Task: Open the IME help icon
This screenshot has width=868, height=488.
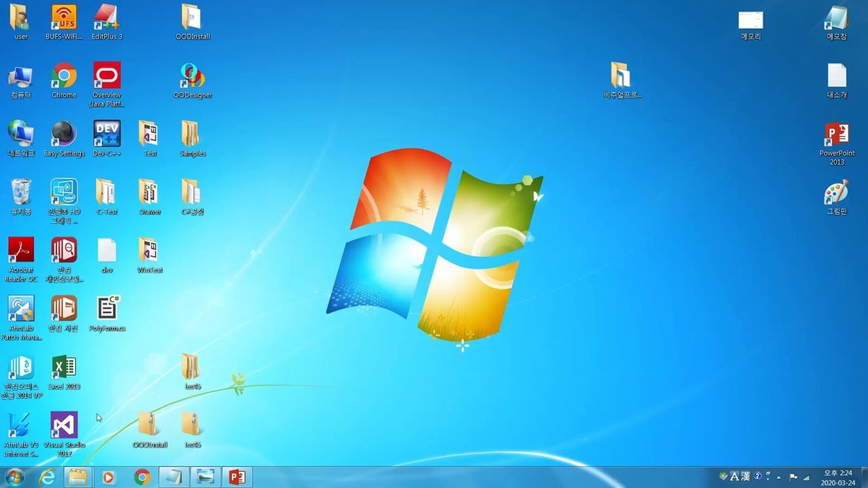Action: pyautogui.click(x=758, y=476)
